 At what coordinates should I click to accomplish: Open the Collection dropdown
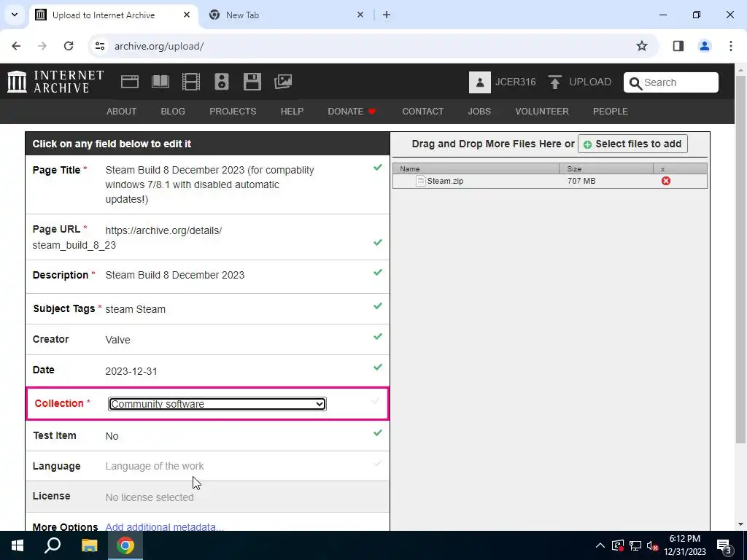(217, 404)
